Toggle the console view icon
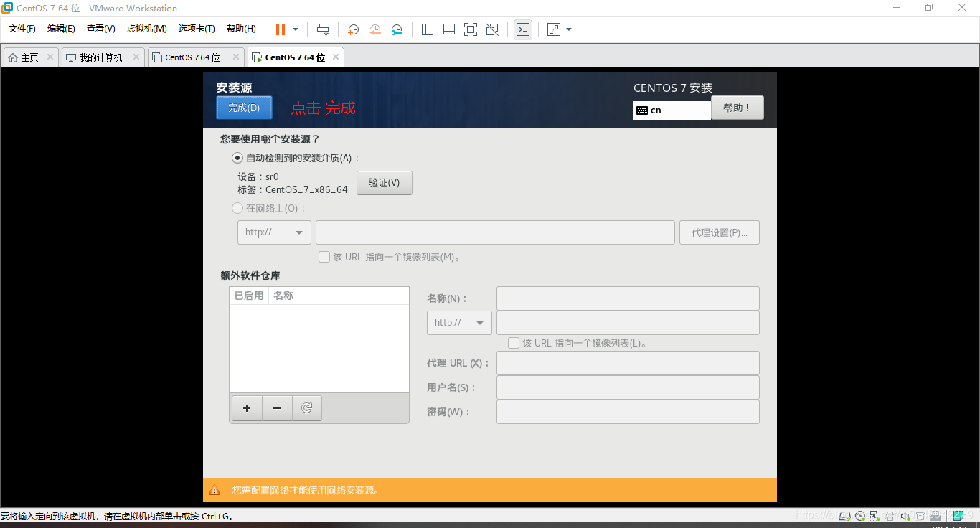 point(523,29)
